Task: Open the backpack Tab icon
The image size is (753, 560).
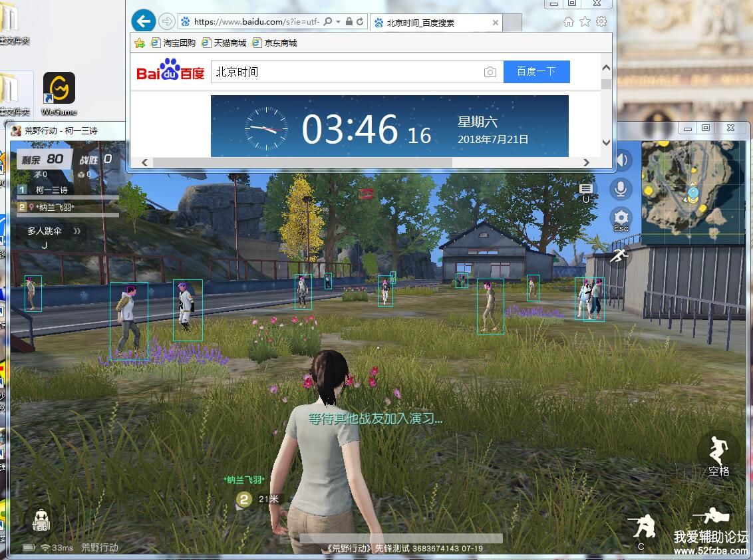Action: [x=41, y=520]
